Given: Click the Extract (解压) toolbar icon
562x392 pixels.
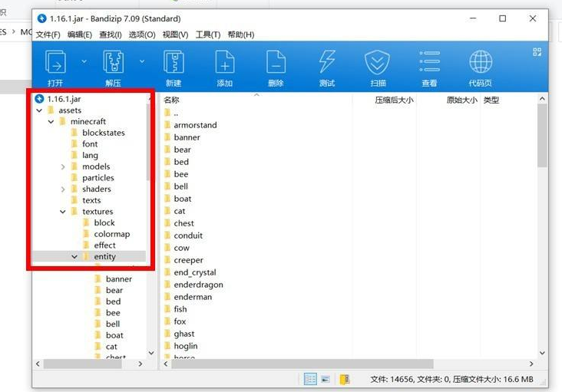Looking at the screenshot, I should point(114,62).
